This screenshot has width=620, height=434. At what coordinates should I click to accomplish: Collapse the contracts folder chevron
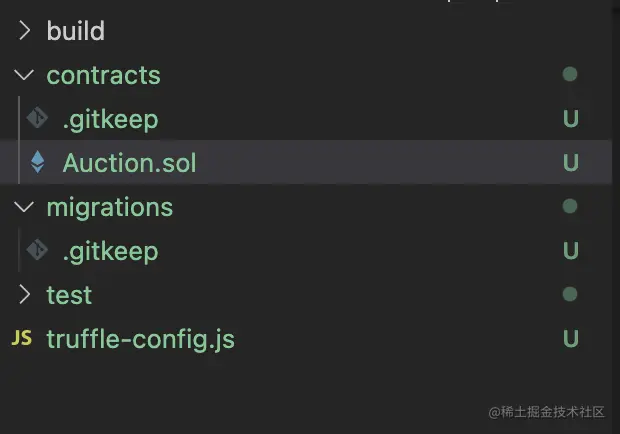[25, 75]
